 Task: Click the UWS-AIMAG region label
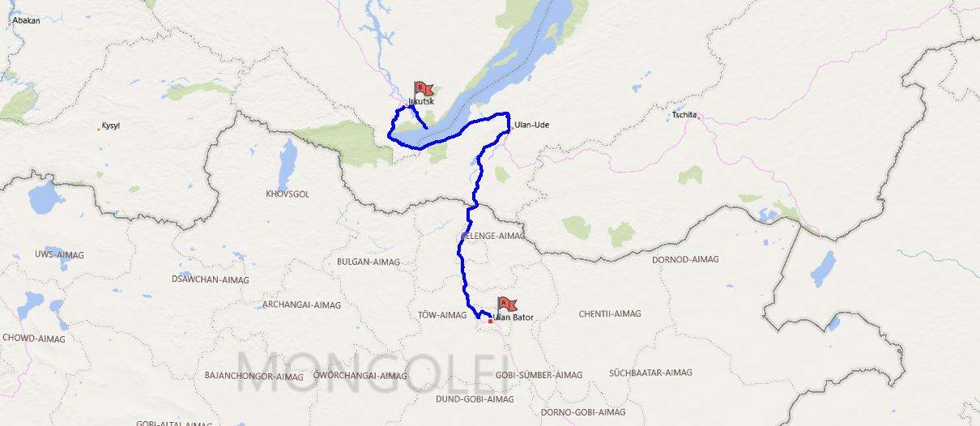coord(59,255)
